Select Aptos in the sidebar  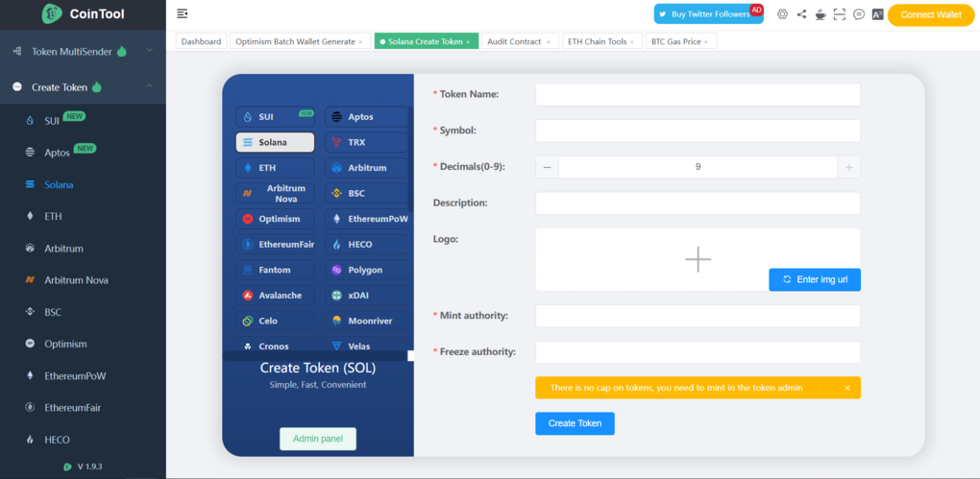click(83, 152)
